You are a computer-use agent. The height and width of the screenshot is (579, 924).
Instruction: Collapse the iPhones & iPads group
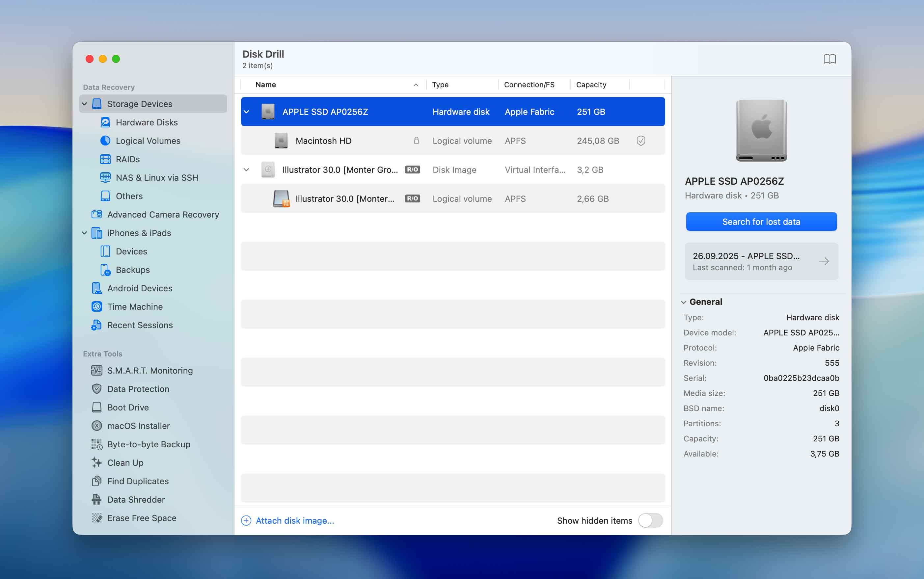[84, 233]
